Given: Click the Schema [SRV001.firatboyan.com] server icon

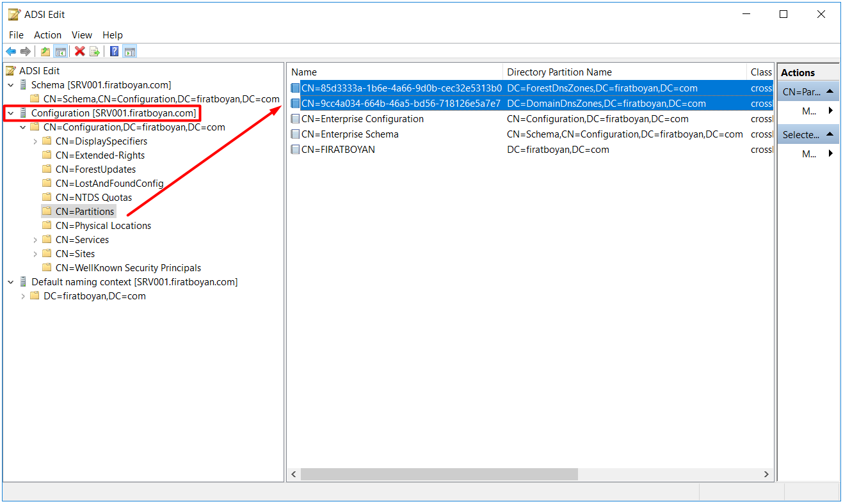Looking at the screenshot, I should [24, 85].
